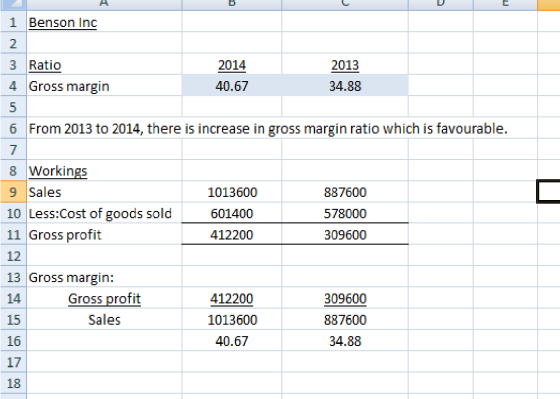
Task: Click the Gross profit label in row 11
Action: click(x=104, y=234)
